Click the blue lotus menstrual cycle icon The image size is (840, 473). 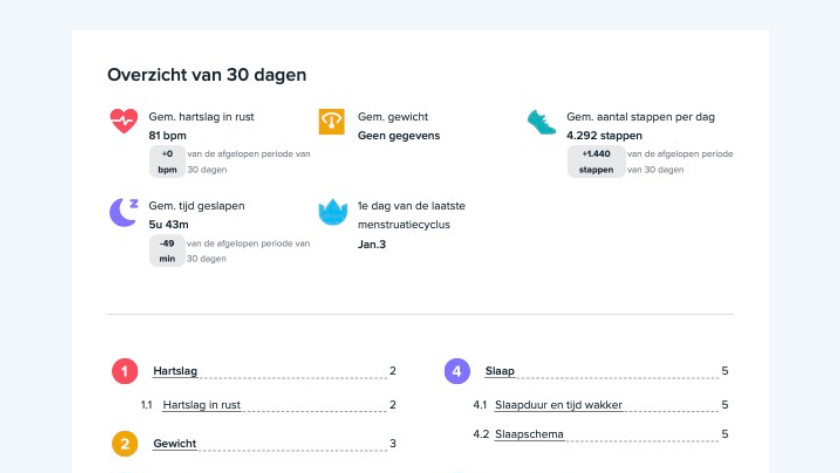click(332, 212)
